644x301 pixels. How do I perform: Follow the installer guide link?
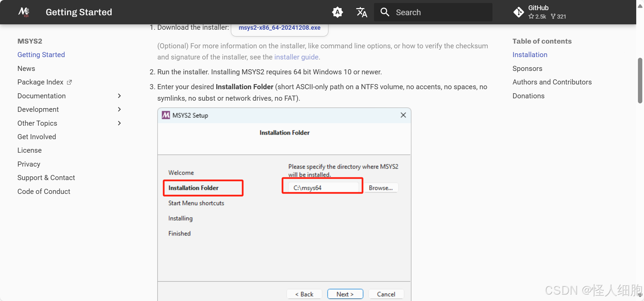(296, 57)
